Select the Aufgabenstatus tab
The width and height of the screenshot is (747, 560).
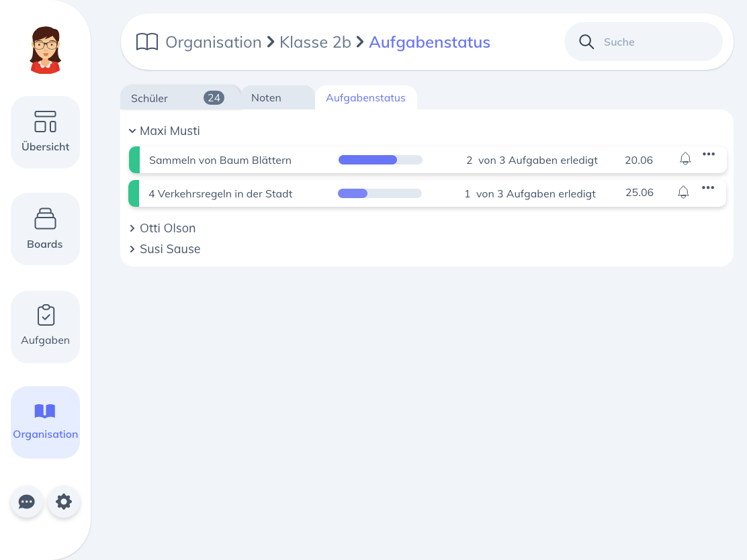click(x=365, y=97)
